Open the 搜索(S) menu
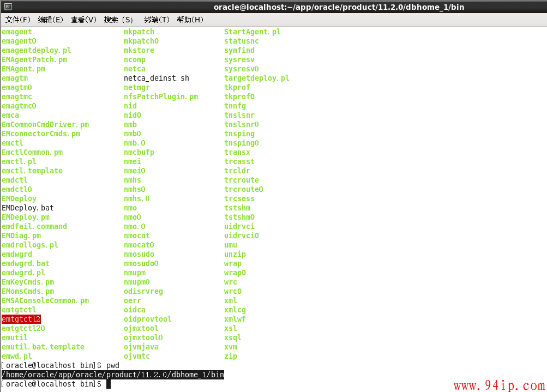 tap(118, 20)
